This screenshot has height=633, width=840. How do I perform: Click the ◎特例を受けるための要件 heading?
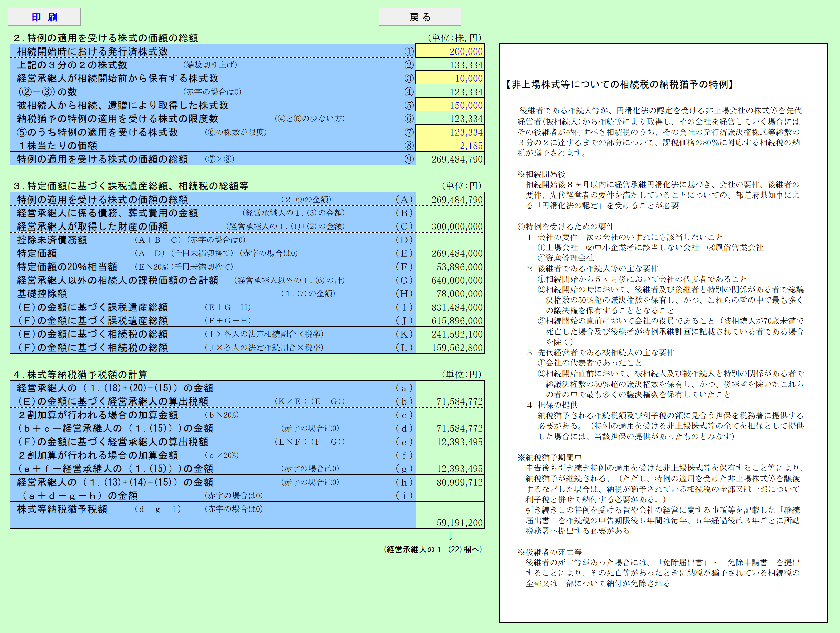(x=565, y=226)
